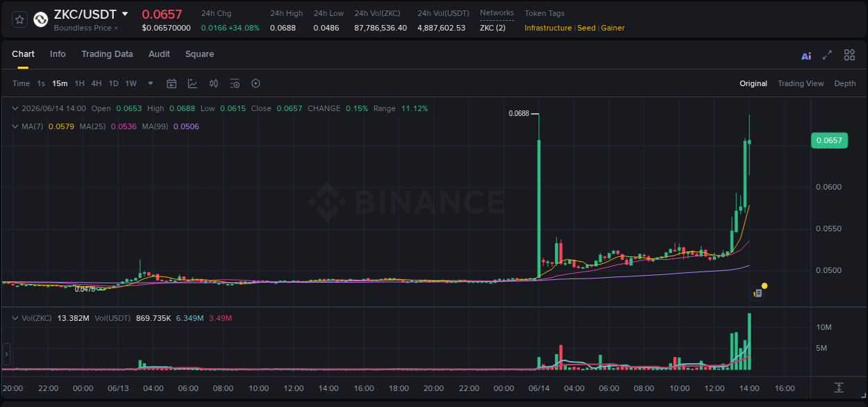Open the technical indicators icon
The width and height of the screenshot is (868, 407).
click(192, 83)
